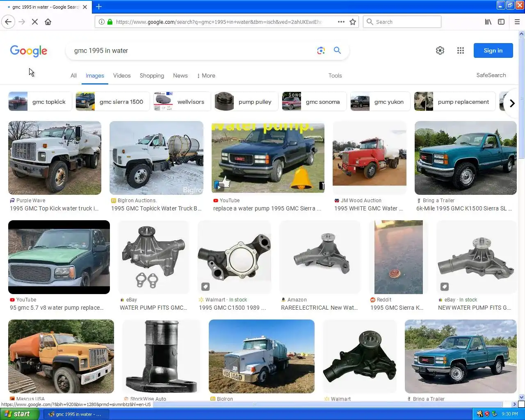Click 1995 WHITE GMC Water result title
The height and width of the screenshot is (420, 525).
(369, 208)
